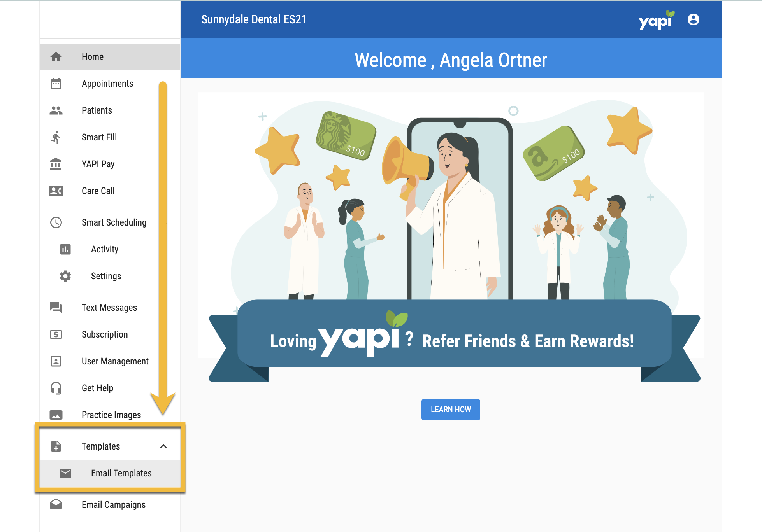Select Smart Fill in the sidebar
This screenshot has height=532, width=762.
pos(110,137)
